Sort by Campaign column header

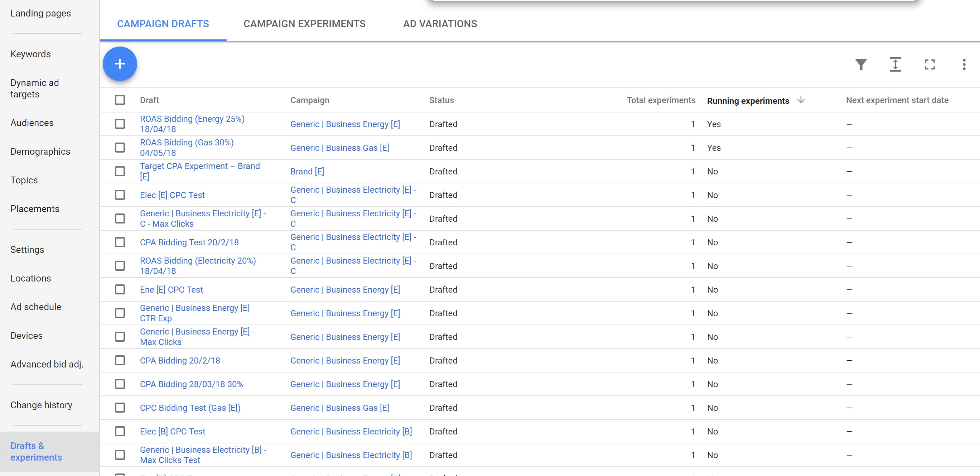(x=310, y=100)
